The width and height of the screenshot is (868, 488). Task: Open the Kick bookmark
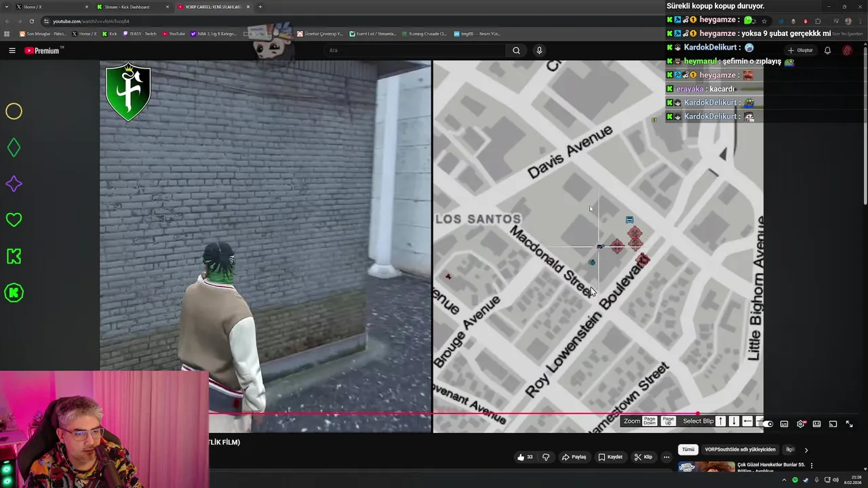tap(110, 33)
